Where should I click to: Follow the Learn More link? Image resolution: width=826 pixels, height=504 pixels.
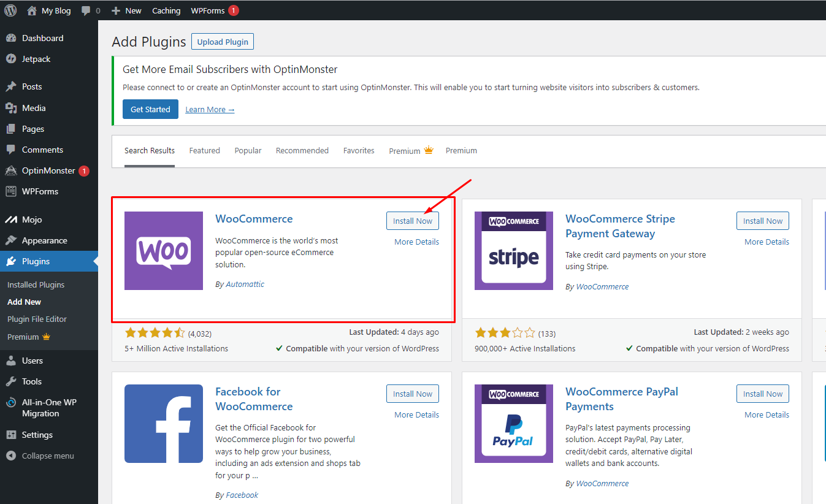[210, 109]
